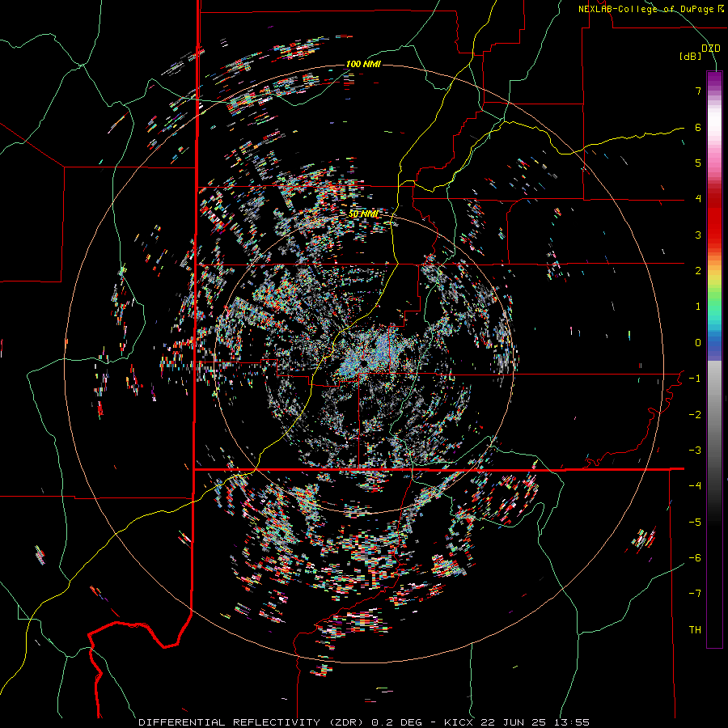Click the '7' value on the scale

[x=698, y=91]
